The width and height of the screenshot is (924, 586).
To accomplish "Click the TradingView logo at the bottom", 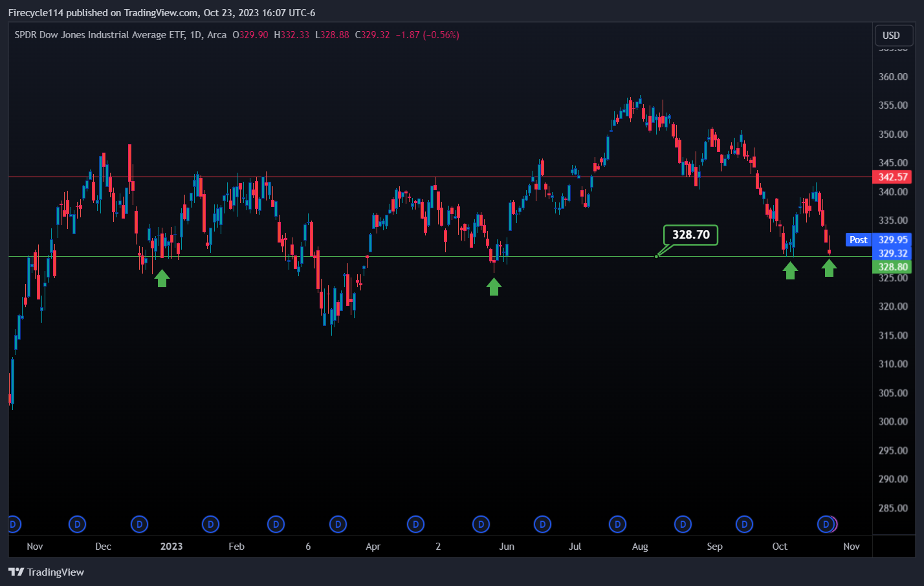I will (x=46, y=572).
